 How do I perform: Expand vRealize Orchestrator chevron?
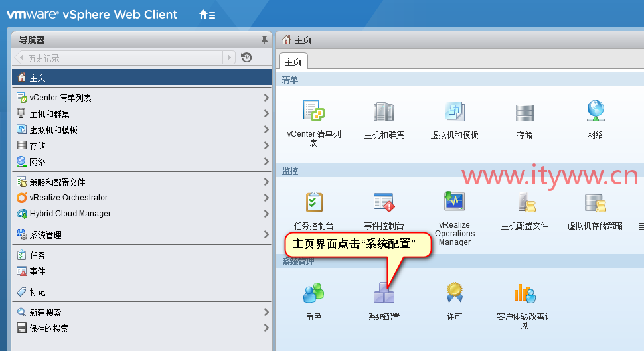(x=266, y=198)
